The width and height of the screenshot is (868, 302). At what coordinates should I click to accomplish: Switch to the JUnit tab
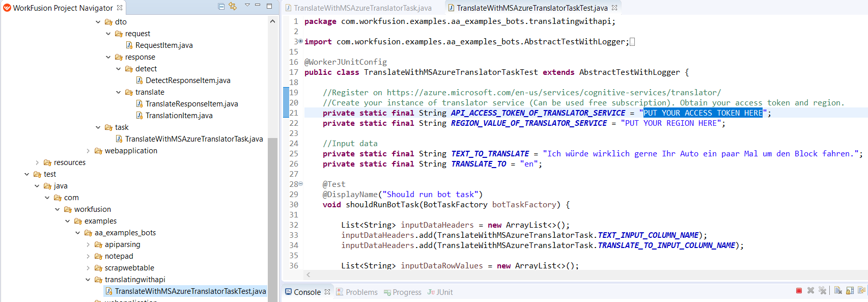pyautogui.click(x=440, y=292)
